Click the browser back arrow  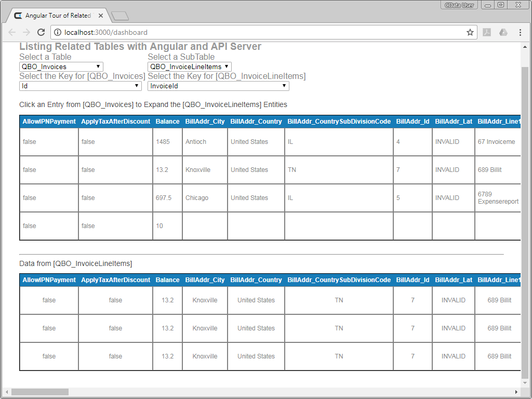click(x=12, y=32)
